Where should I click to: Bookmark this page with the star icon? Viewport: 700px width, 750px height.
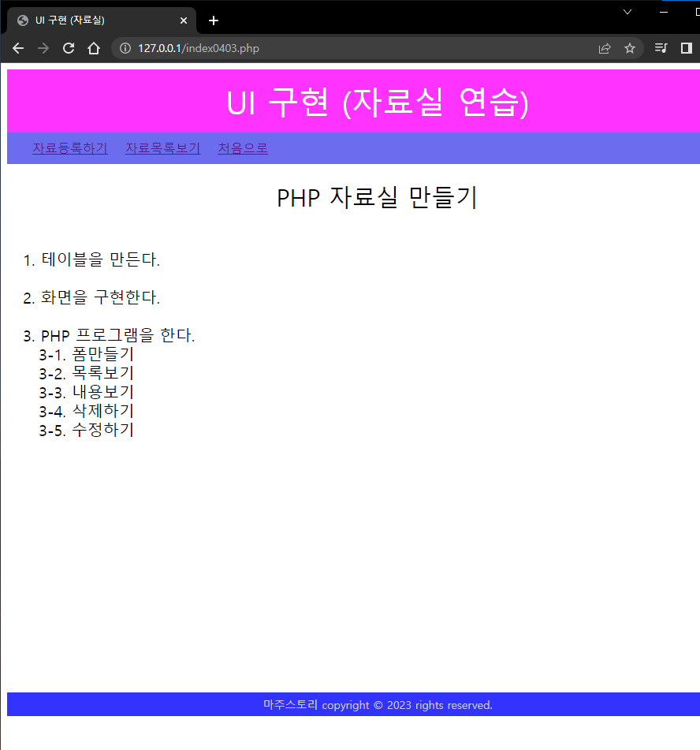(x=630, y=48)
